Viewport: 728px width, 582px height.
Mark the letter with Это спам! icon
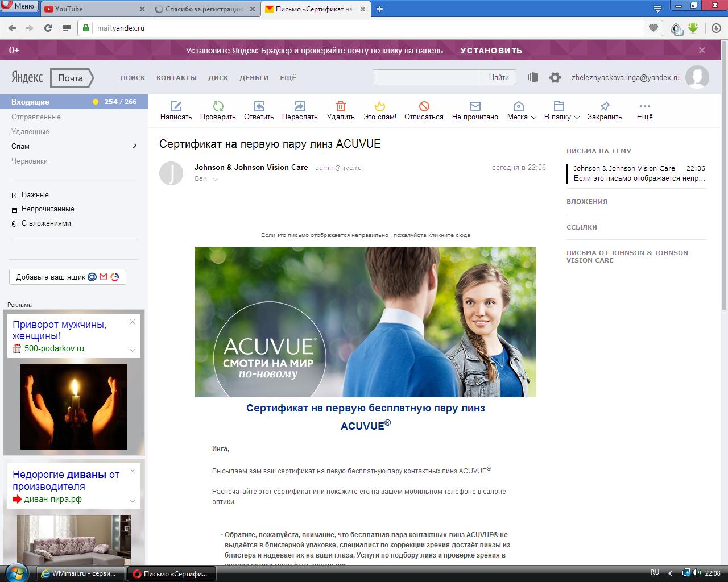380,106
